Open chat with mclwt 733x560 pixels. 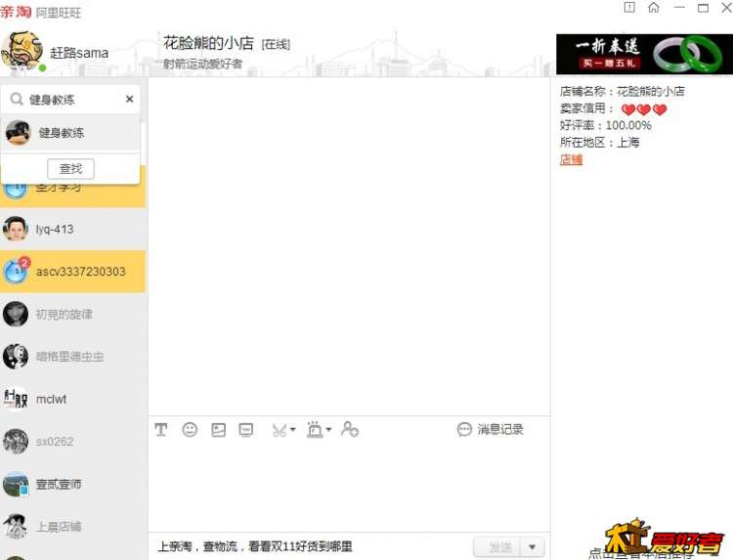pos(73,399)
